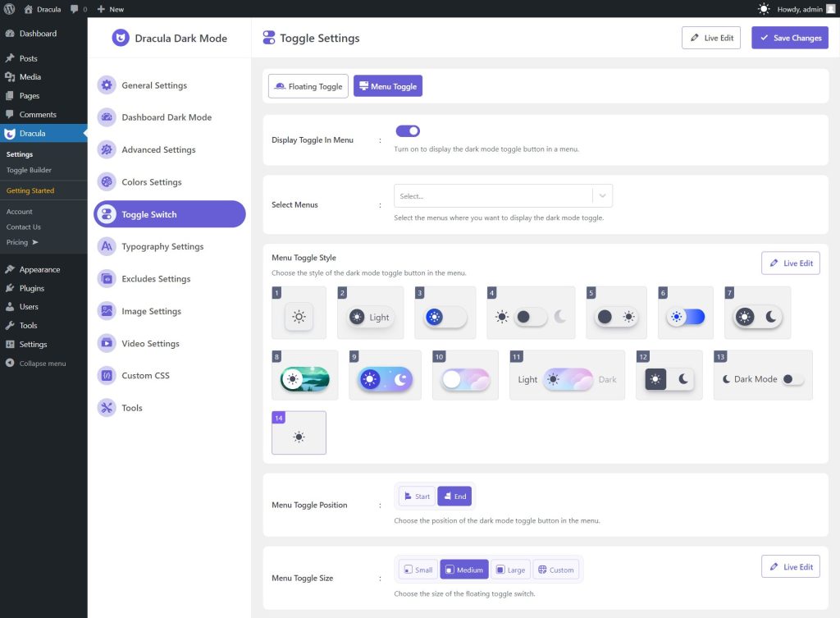
Task: Click the sun icon in admin bar
Action: pyautogui.click(x=764, y=9)
